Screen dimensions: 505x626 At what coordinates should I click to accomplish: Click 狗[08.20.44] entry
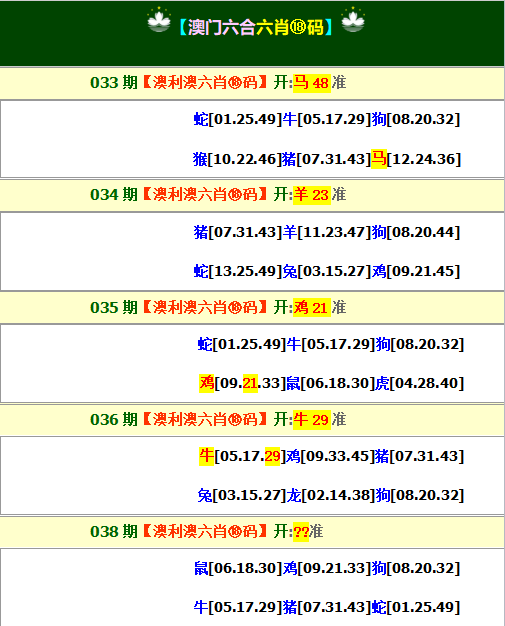point(416,232)
